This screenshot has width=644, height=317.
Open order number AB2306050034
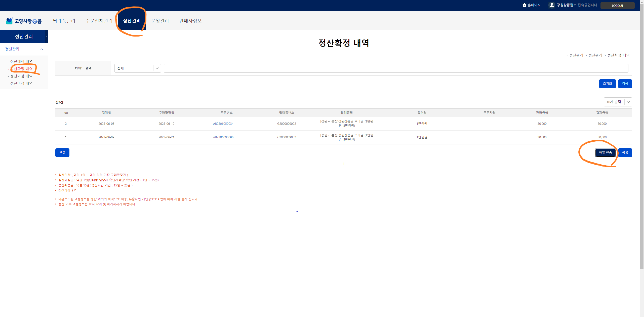223,124
